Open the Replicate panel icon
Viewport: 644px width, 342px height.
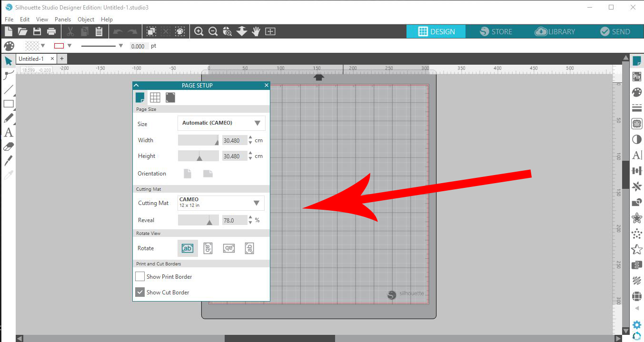[636, 186]
